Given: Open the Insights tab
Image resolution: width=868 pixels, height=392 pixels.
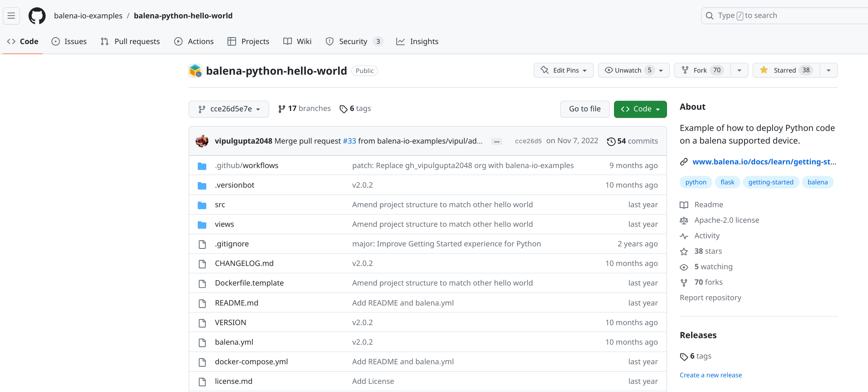Looking at the screenshot, I should coord(417,42).
